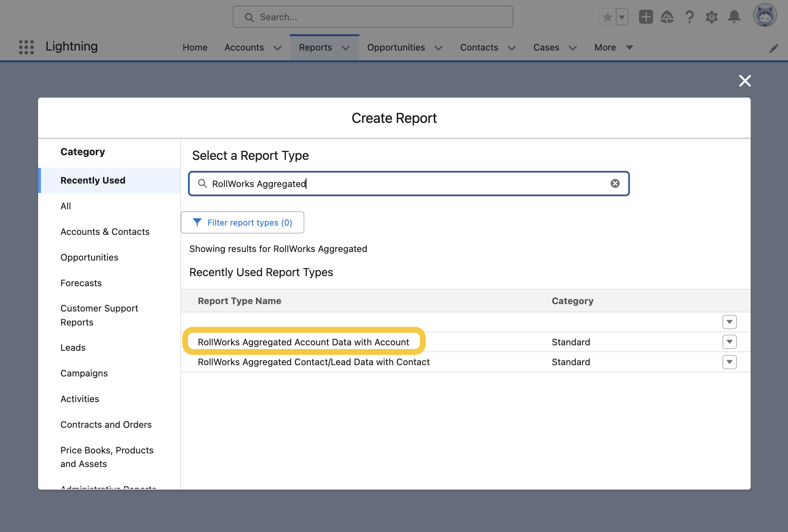Click the edit navigation pencil icon
The width and height of the screenshot is (788, 532).
[774, 48]
